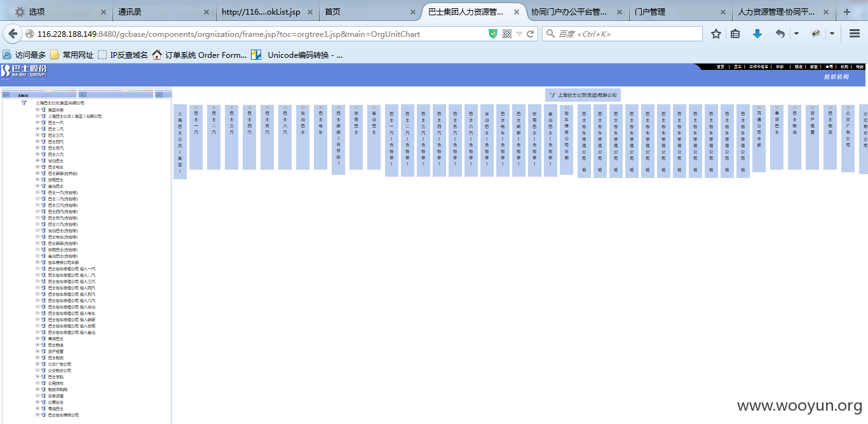Image resolution: width=868 pixels, height=424 pixels.
Task: Open 订单系统 Order Form bookmark
Action: tap(200, 55)
